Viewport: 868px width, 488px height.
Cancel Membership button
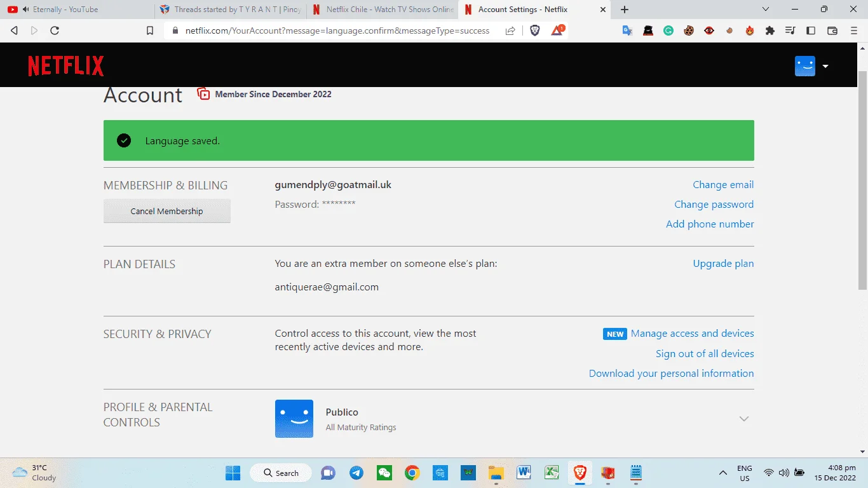click(167, 211)
